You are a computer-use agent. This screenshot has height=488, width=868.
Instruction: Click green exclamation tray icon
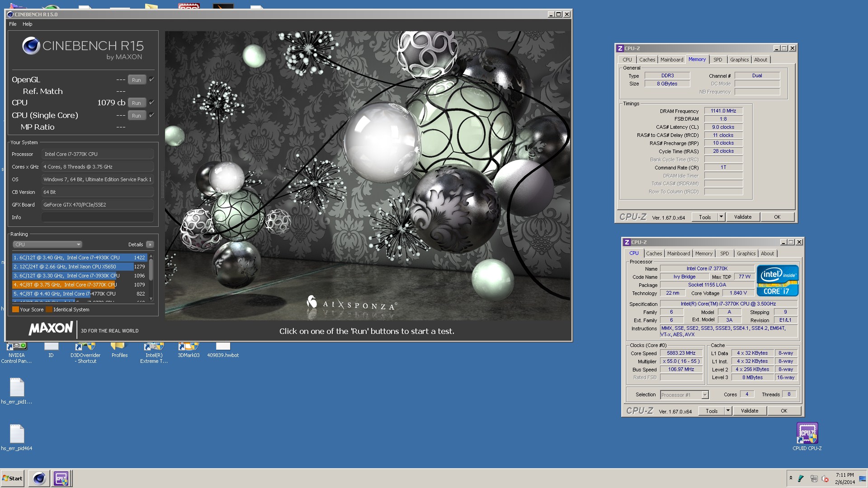coord(801,479)
